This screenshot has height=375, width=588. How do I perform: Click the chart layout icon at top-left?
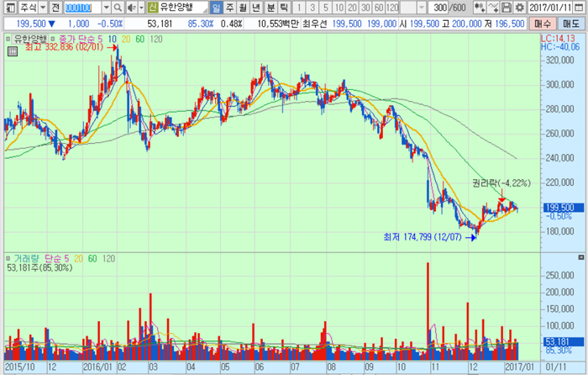pyautogui.click(x=8, y=8)
